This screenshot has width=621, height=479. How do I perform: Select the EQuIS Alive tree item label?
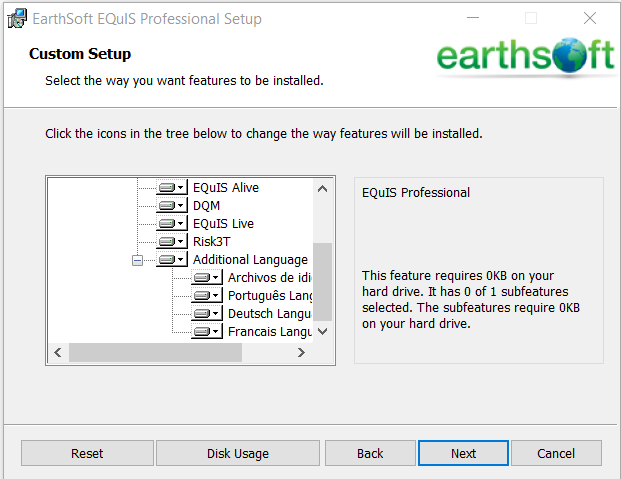225,188
